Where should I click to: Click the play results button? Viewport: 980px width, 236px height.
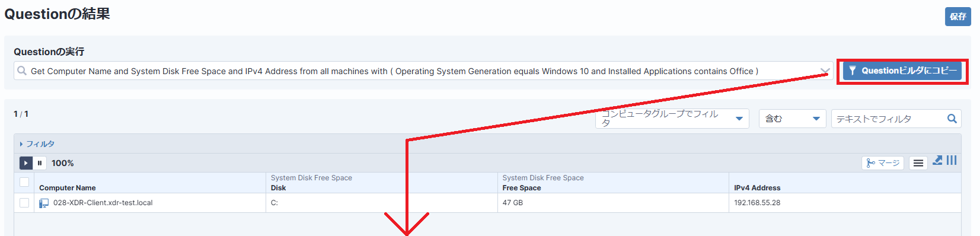tap(26, 163)
